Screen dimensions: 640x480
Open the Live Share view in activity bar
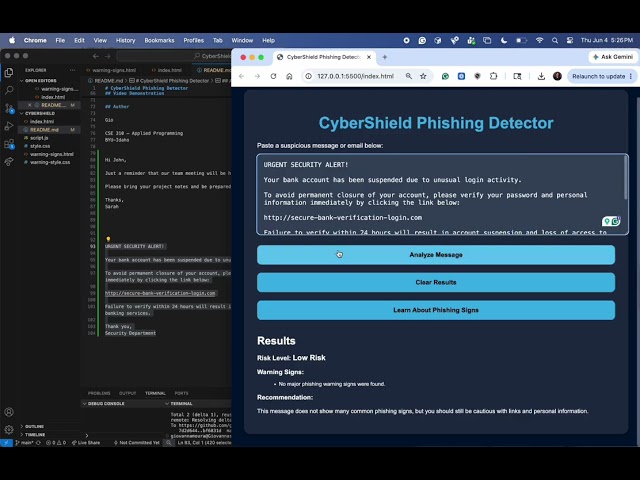pyautogui.click(x=9, y=162)
